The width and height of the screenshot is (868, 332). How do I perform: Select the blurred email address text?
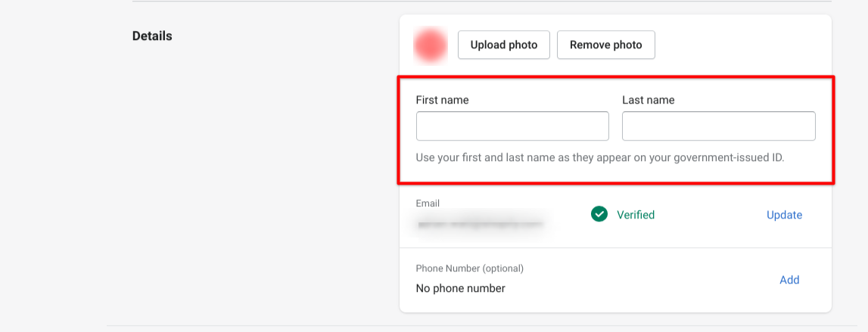coord(479,224)
